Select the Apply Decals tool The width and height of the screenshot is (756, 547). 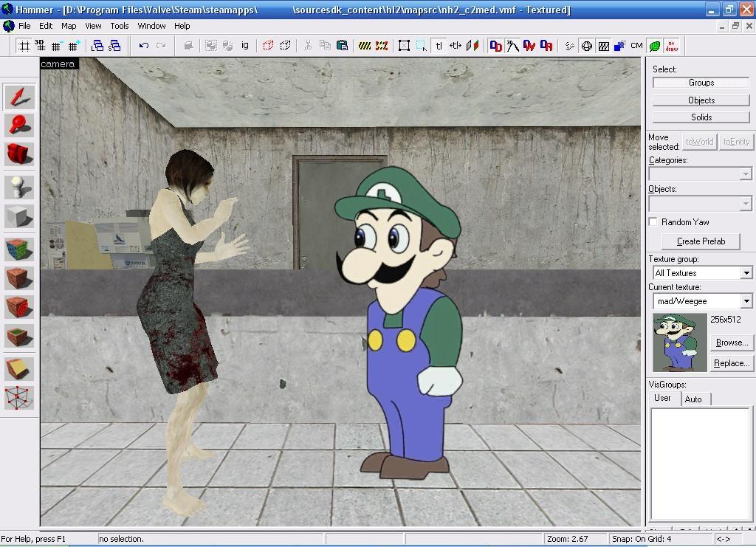click(19, 306)
